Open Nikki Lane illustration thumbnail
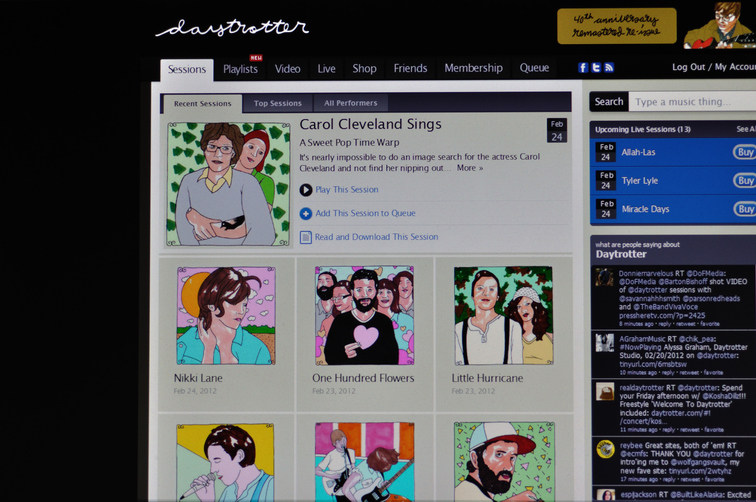The height and width of the screenshot is (502, 756). [226, 316]
